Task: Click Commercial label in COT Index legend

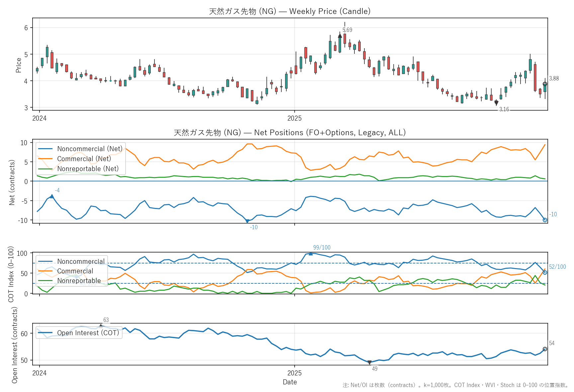Action: [75, 271]
